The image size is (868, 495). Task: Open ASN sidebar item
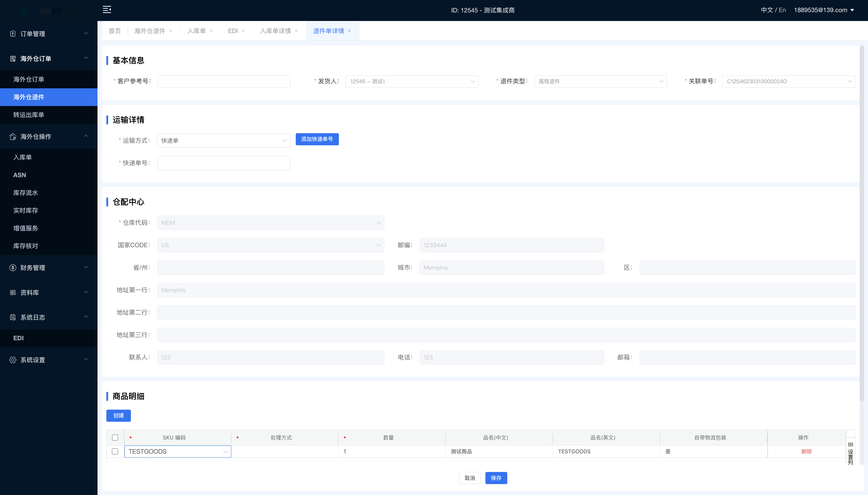pos(49,175)
